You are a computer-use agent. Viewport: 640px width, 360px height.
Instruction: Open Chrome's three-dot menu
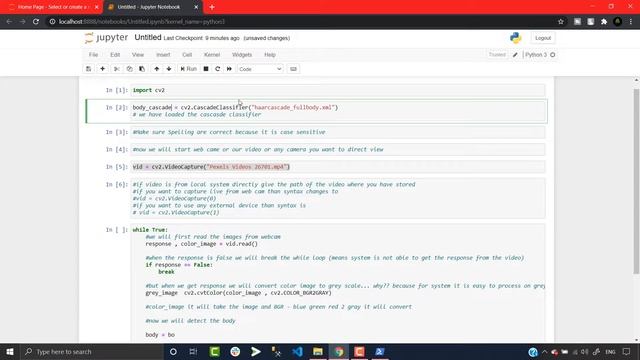[x=631, y=22]
